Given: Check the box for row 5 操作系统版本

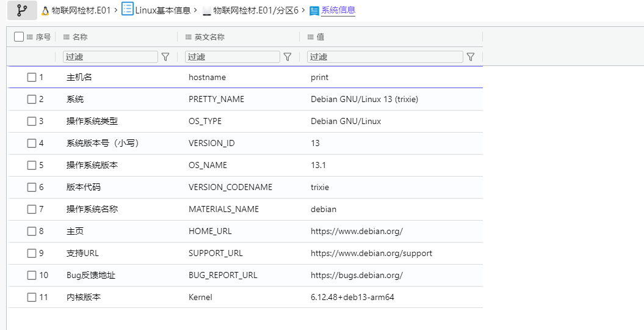Looking at the screenshot, I should pyautogui.click(x=32, y=165).
